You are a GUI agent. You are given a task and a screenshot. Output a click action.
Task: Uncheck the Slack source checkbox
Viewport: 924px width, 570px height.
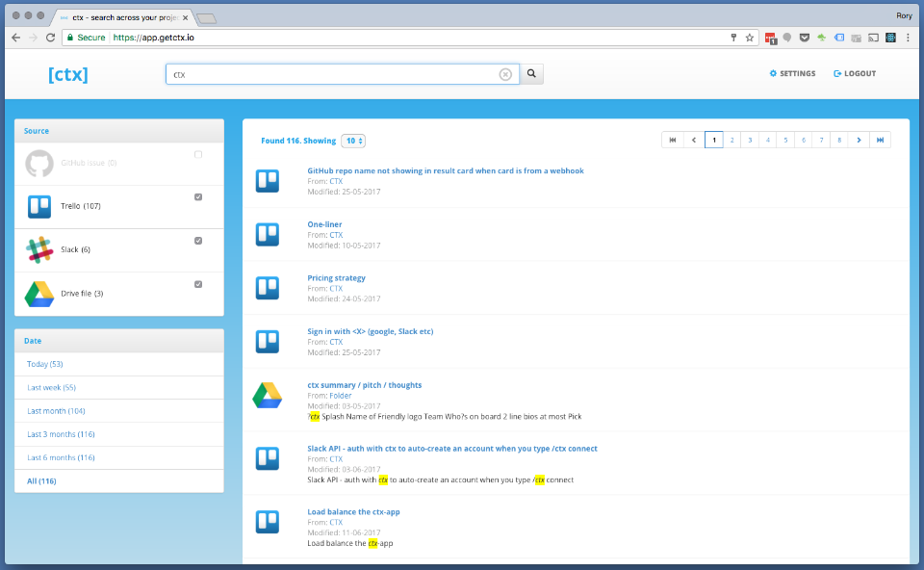point(198,241)
